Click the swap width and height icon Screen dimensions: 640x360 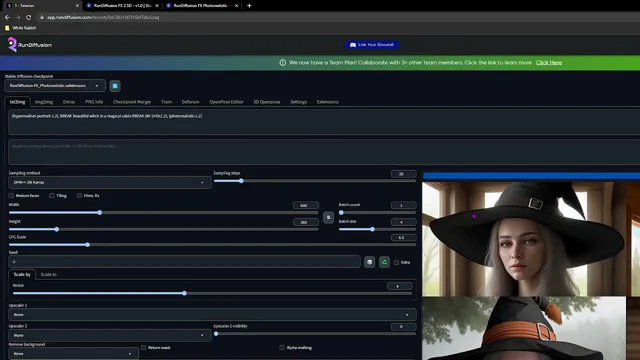pos(329,217)
